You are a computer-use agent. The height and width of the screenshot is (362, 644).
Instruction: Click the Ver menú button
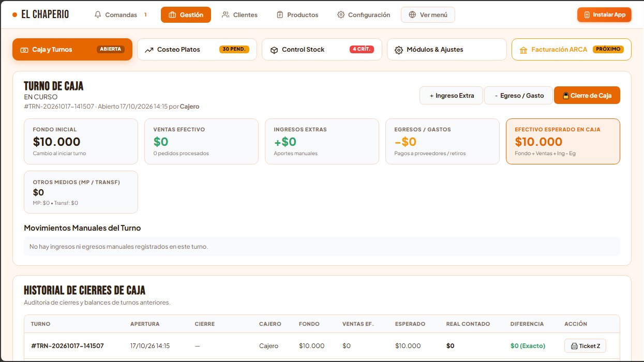click(x=428, y=15)
